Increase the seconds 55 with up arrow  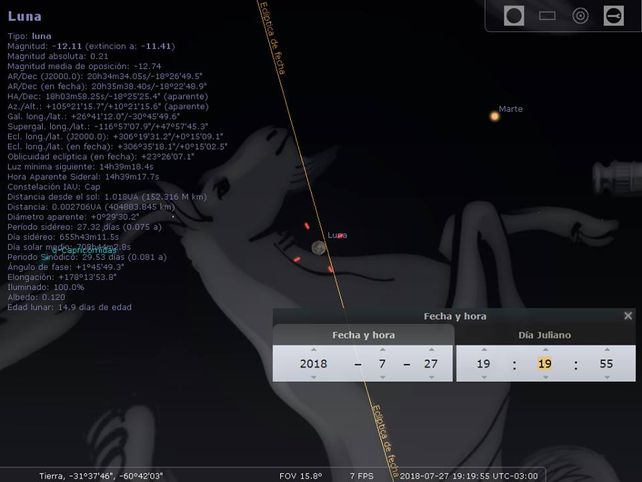click(607, 350)
